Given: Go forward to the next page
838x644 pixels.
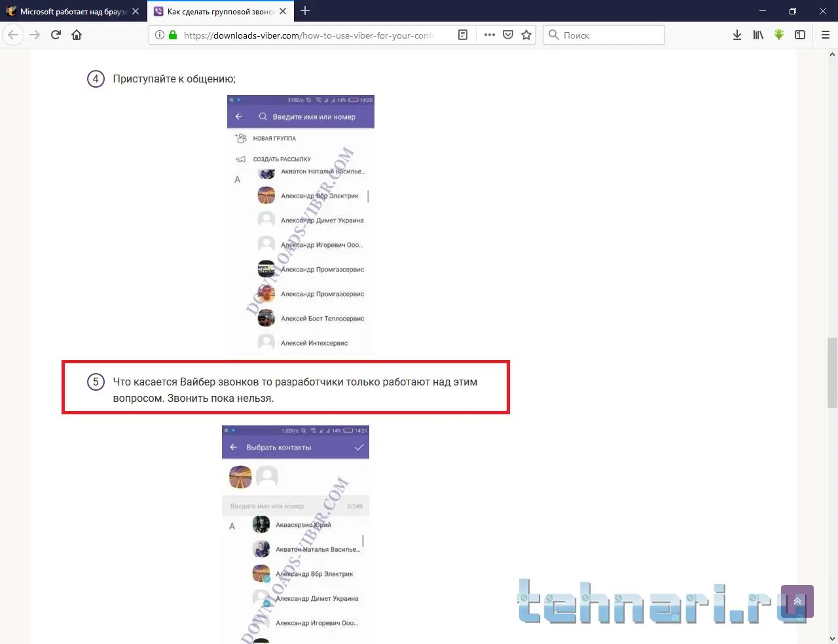Looking at the screenshot, I should click(35, 35).
